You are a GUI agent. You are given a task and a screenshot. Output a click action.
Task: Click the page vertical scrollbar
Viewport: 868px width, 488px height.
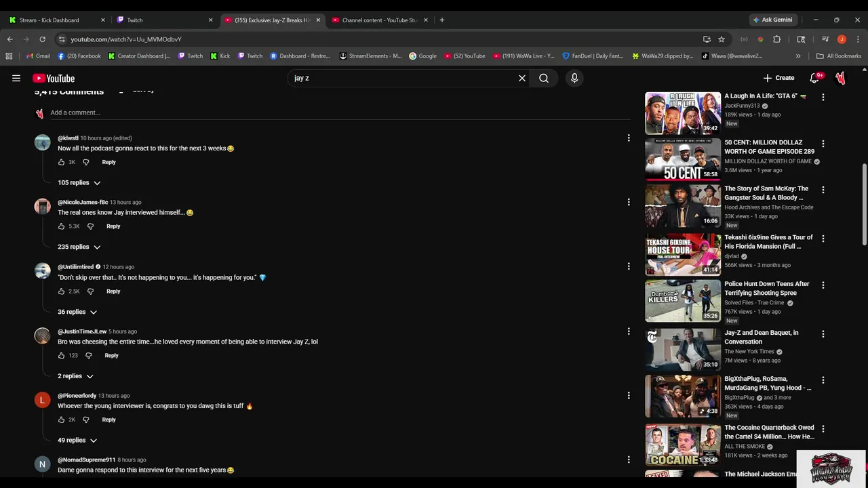pos(864,205)
